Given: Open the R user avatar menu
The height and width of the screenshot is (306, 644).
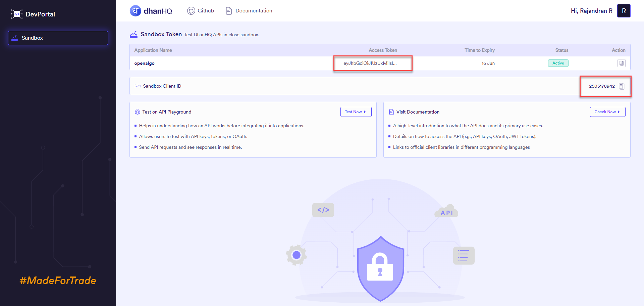Looking at the screenshot, I should (624, 11).
